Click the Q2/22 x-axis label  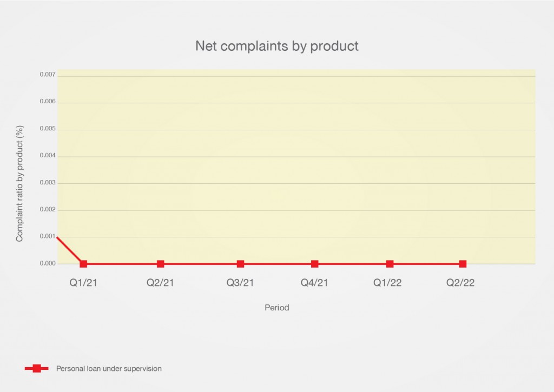tap(460, 283)
